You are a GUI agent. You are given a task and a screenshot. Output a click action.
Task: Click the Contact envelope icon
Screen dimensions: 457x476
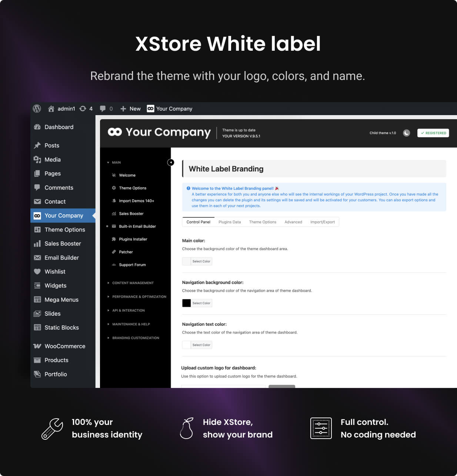pos(37,202)
